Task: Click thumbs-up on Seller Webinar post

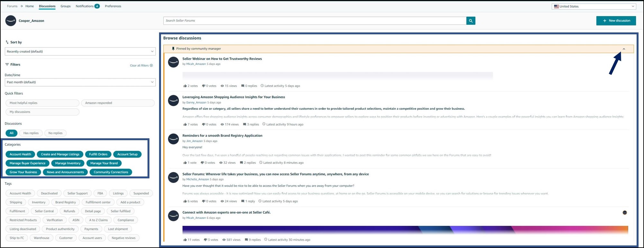Action: tap(185, 86)
